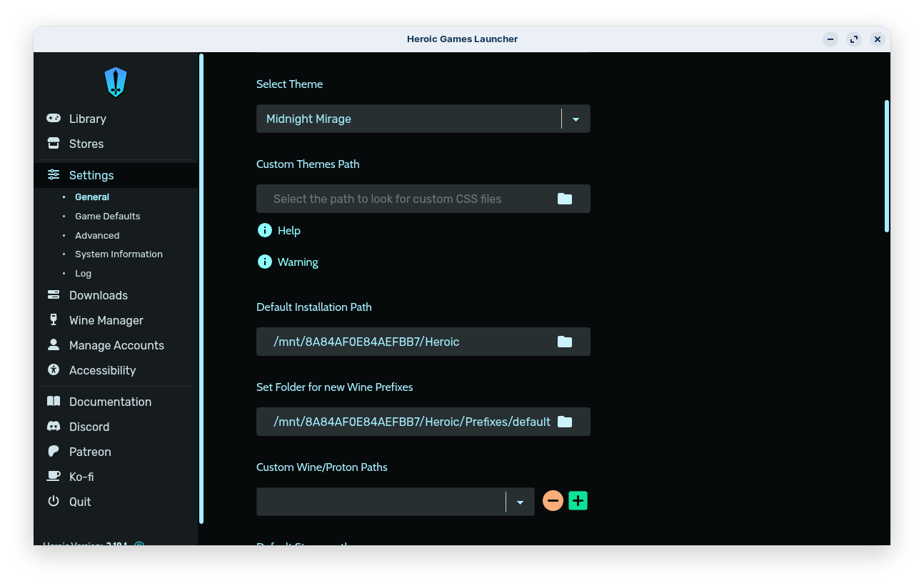
Task: Open System Information settings section
Action: coord(119,254)
